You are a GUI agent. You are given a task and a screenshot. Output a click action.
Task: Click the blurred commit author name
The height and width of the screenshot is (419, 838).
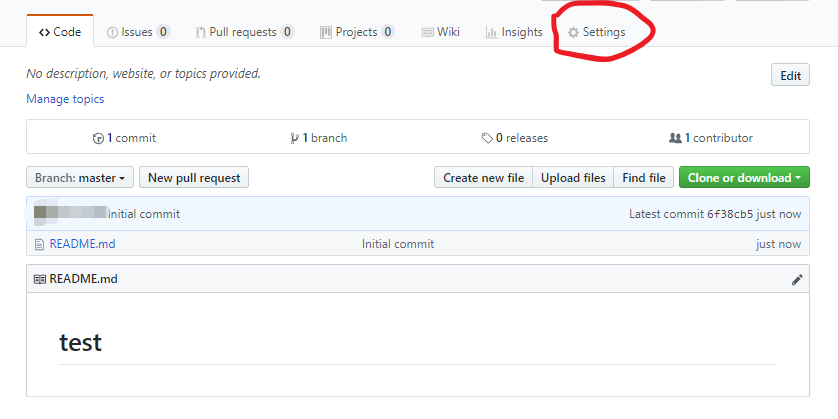(70, 213)
